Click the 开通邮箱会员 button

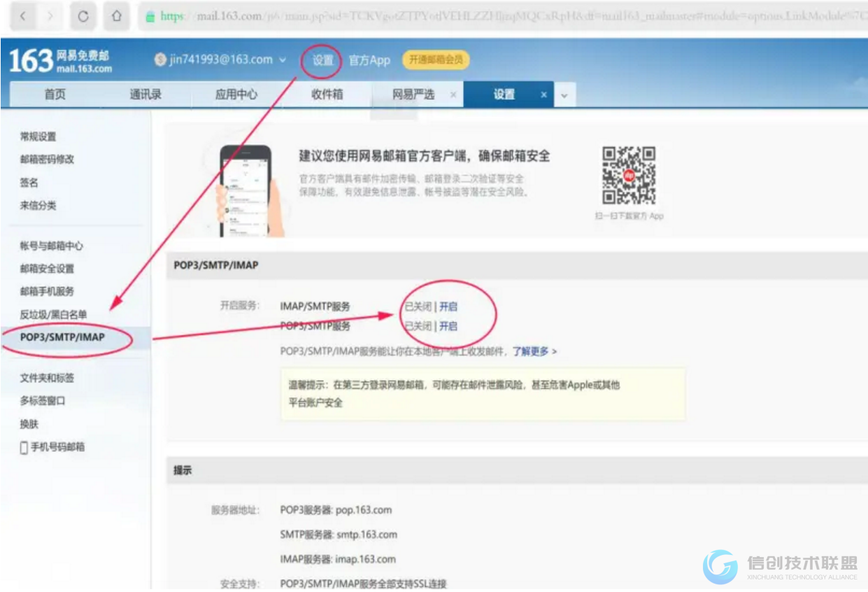436,60
